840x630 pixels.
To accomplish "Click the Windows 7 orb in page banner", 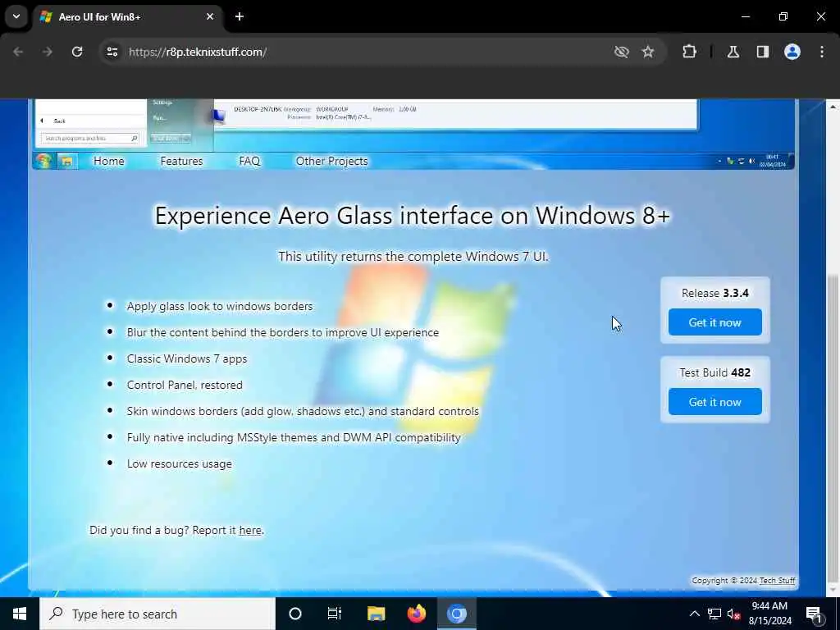I will point(44,161).
